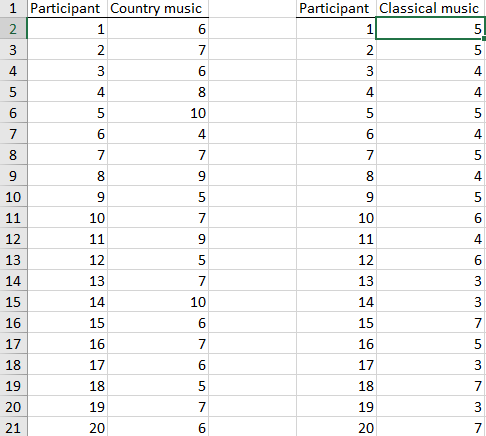Click right-table participant cell containing 12

[336, 260]
